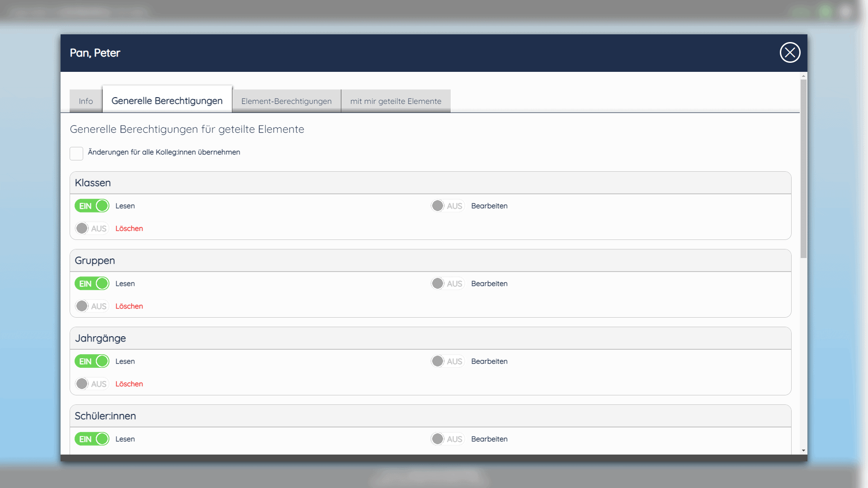The width and height of the screenshot is (868, 488).
Task: Click the Gruppen section header
Action: pos(430,260)
